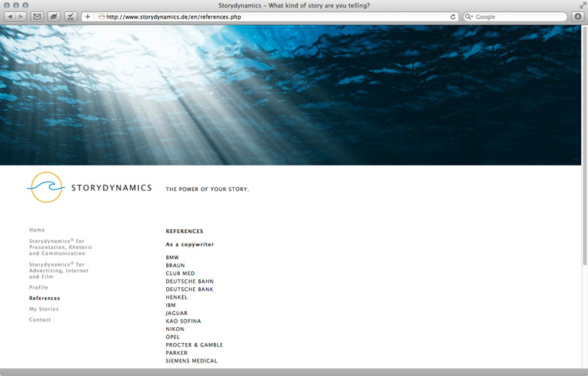Screen dimensions: 588x376
Task: Click the NIKON entry
Action: click(x=175, y=329)
